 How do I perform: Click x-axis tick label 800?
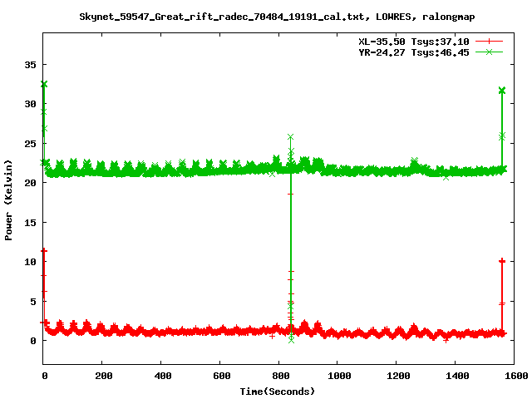point(281,376)
